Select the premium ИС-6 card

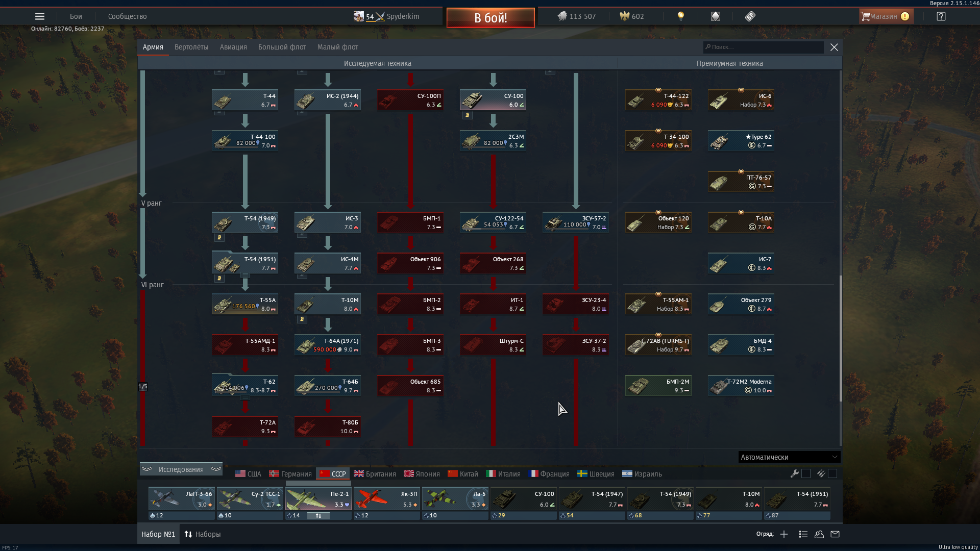coord(741,100)
